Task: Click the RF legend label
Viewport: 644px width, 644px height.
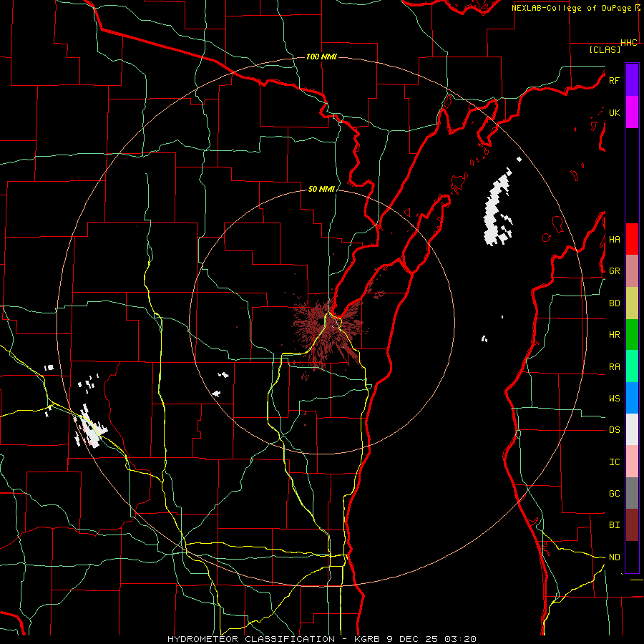Action: (x=614, y=80)
